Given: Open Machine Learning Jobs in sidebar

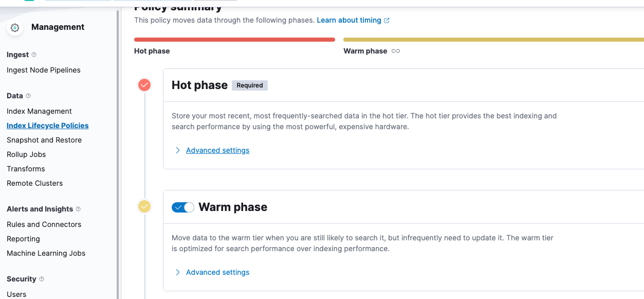Looking at the screenshot, I should (x=46, y=253).
